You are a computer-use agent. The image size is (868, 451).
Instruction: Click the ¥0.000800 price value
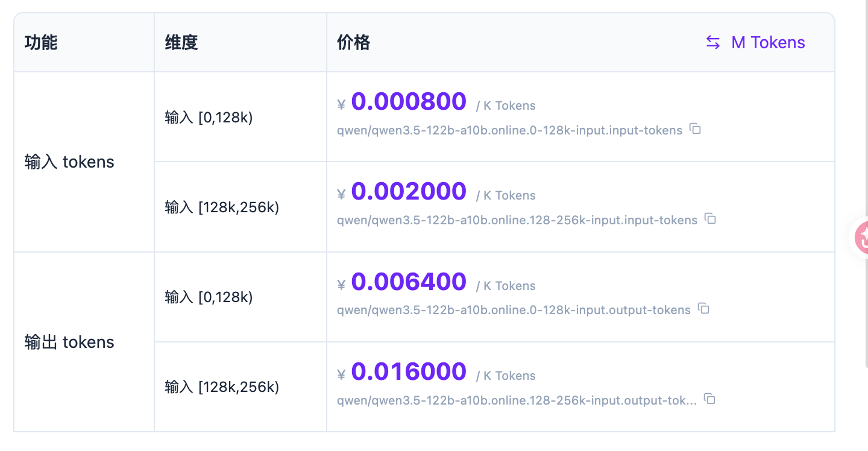pos(408,101)
